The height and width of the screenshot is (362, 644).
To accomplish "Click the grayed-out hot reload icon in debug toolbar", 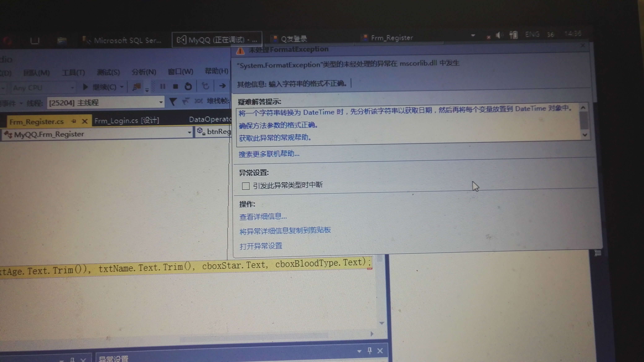I will point(205,86).
